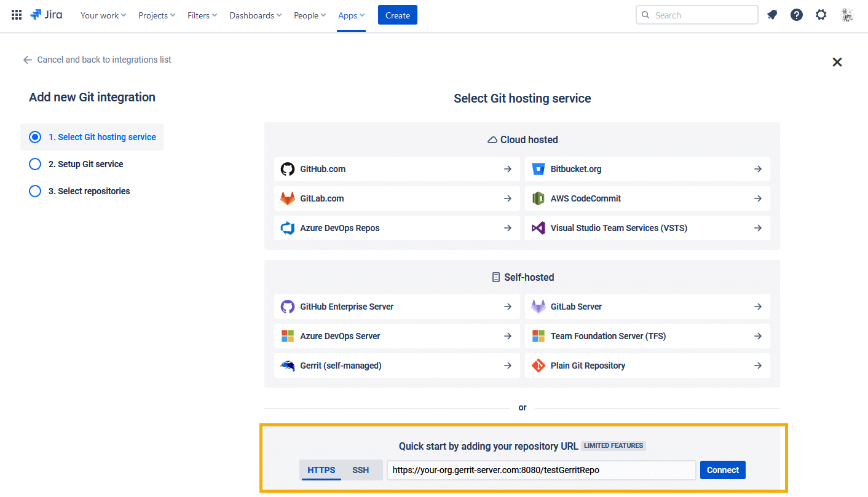Viewport: 868px width, 497px height.
Task: Click the GitLab.com fox icon
Action: pyautogui.click(x=287, y=198)
